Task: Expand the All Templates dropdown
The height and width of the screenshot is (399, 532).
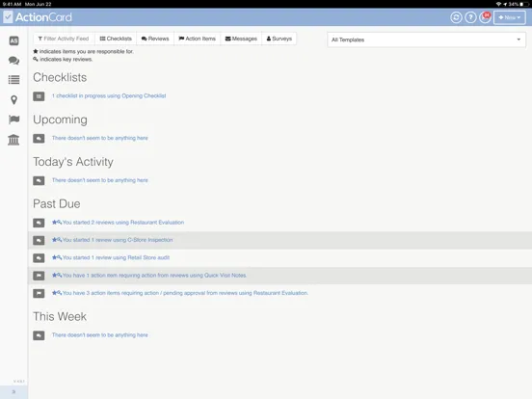Action: pos(426,40)
